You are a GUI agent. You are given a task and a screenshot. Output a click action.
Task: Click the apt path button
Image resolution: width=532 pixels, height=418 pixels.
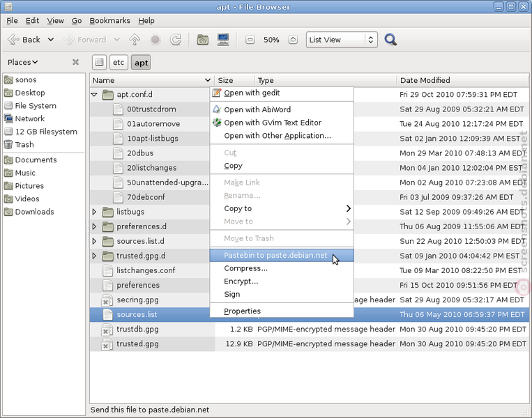(141, 63)
